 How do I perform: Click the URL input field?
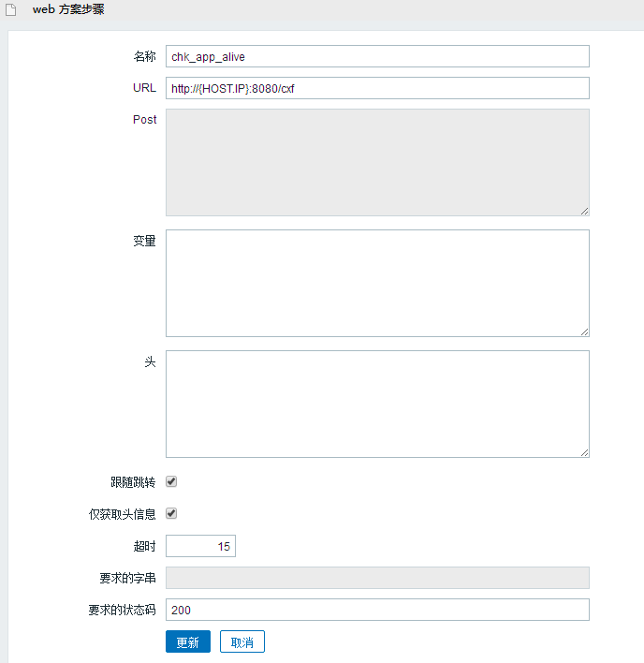377,88
